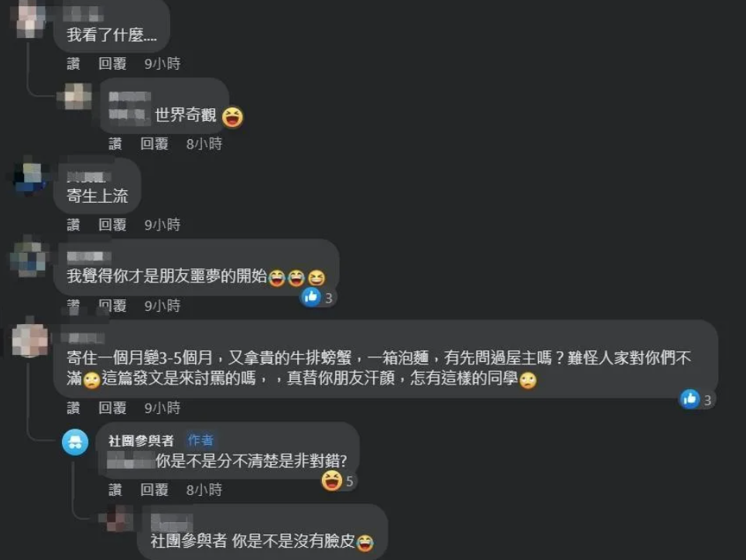Like the 寄住一個月 long comment
The width and height of the screenshot is (746, 560).
[74, 408]
